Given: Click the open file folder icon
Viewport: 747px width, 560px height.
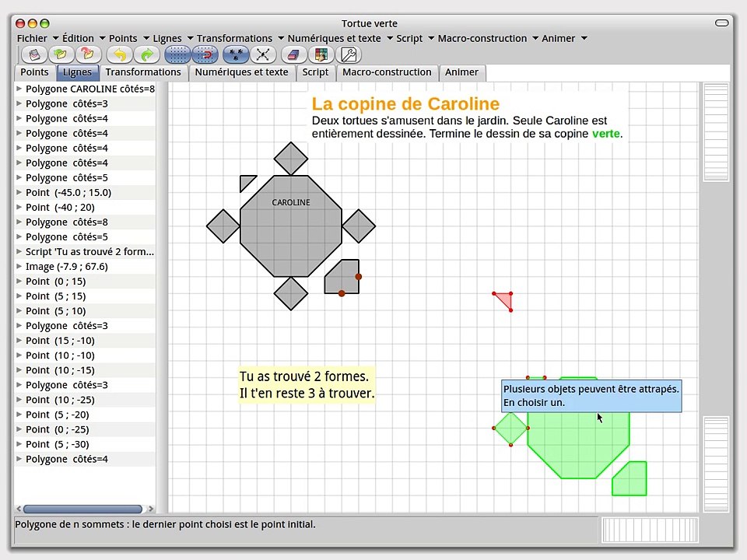Looking at the screenshot, I should pos(61,54).
